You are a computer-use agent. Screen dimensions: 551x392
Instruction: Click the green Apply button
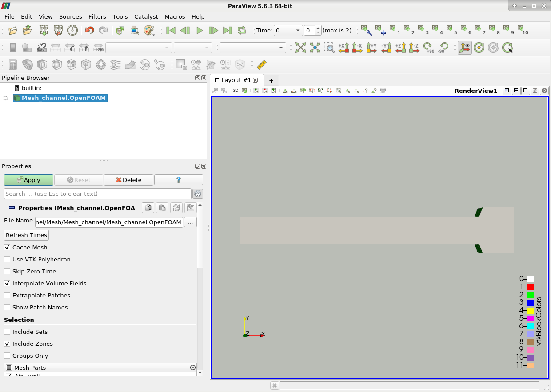(x=28, y=180)
